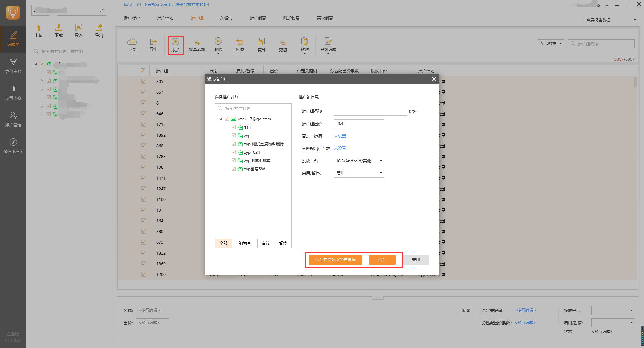Viewport: 644px width, 348px height.
Task: Click the 搜索:推广计划 search box in dialog
Action: [x=253, y=108]
